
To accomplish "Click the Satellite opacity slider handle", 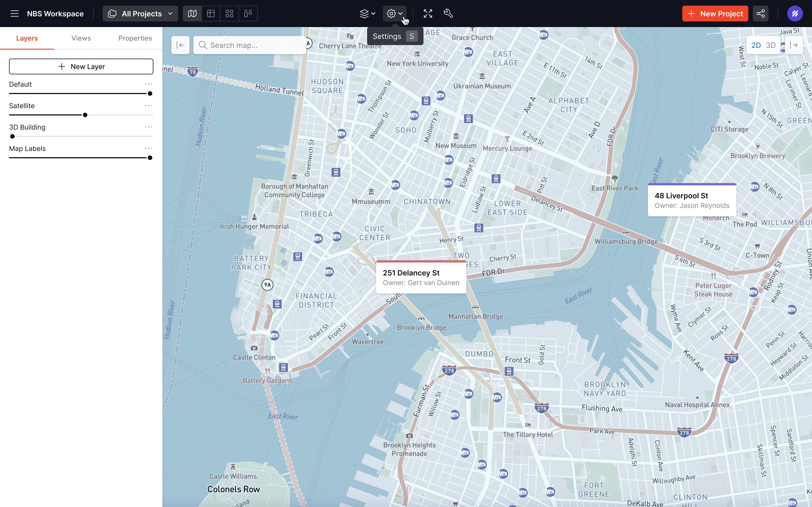I will point(85,115).
